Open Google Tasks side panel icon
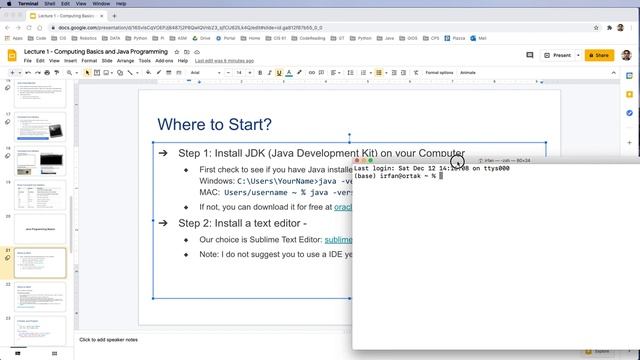 click(629, 113)
